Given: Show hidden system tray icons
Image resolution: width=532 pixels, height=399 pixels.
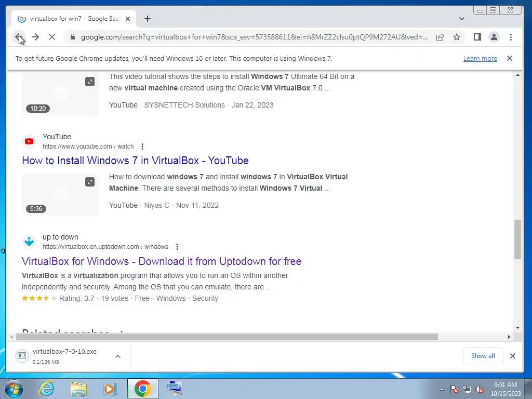Looking at the screenshot, I should 442,389.
